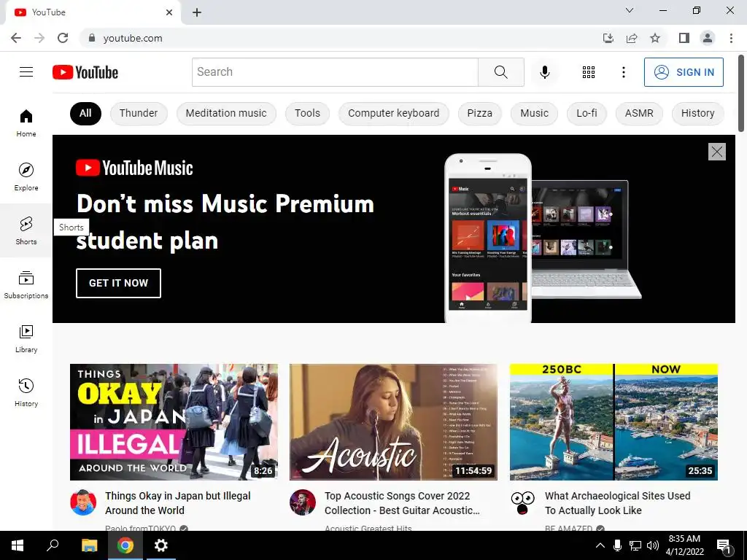Select the All filter chip

click(x=85, y=113)
